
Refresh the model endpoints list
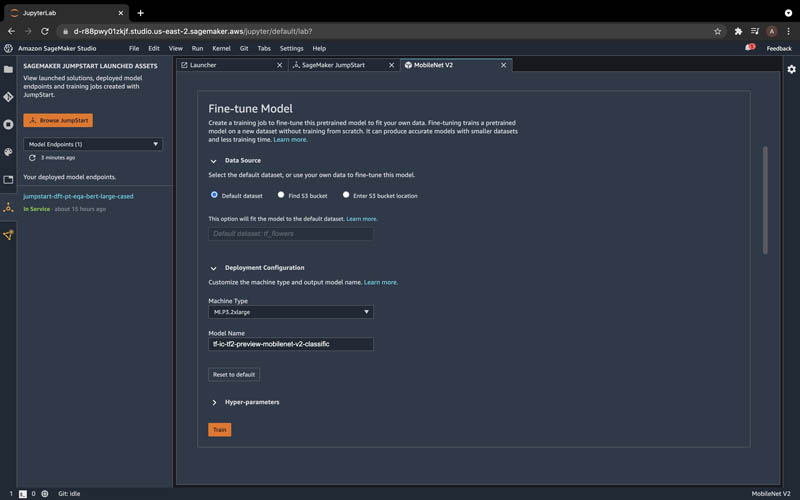(32, 158)
